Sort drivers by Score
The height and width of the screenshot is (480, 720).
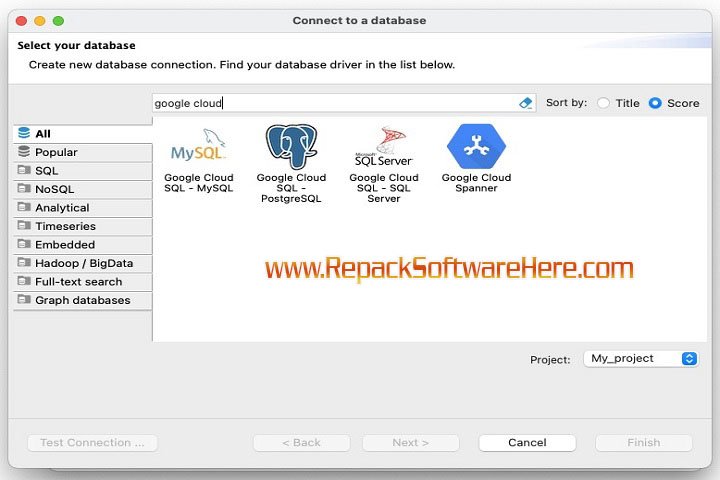pos(655,103)
